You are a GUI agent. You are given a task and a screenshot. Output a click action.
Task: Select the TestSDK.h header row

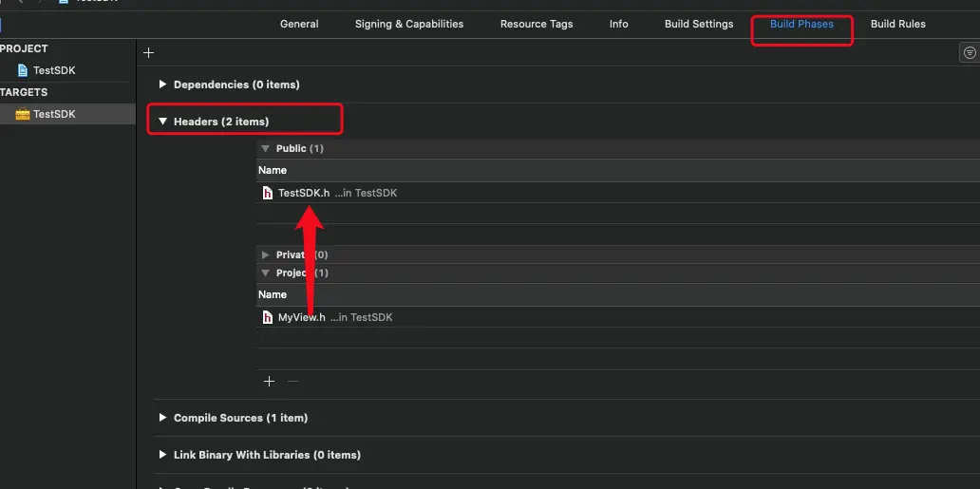click(618, 193)
